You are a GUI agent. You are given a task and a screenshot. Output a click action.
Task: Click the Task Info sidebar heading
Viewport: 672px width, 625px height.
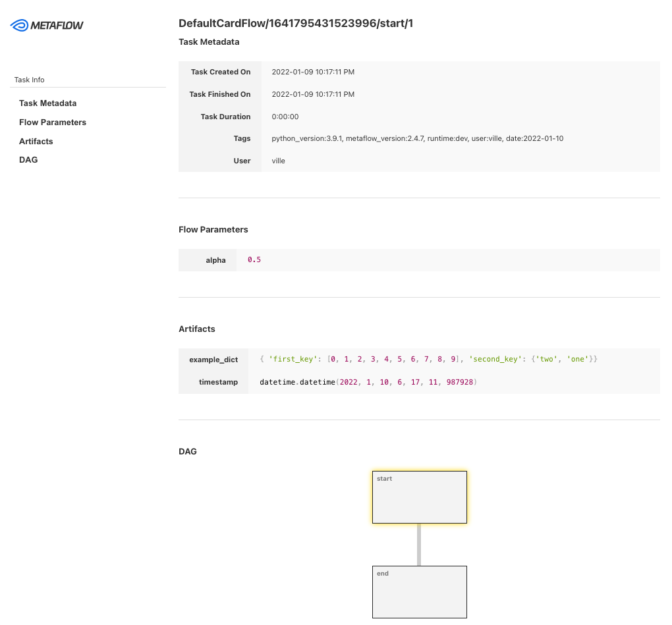click(x=30, y=80)
